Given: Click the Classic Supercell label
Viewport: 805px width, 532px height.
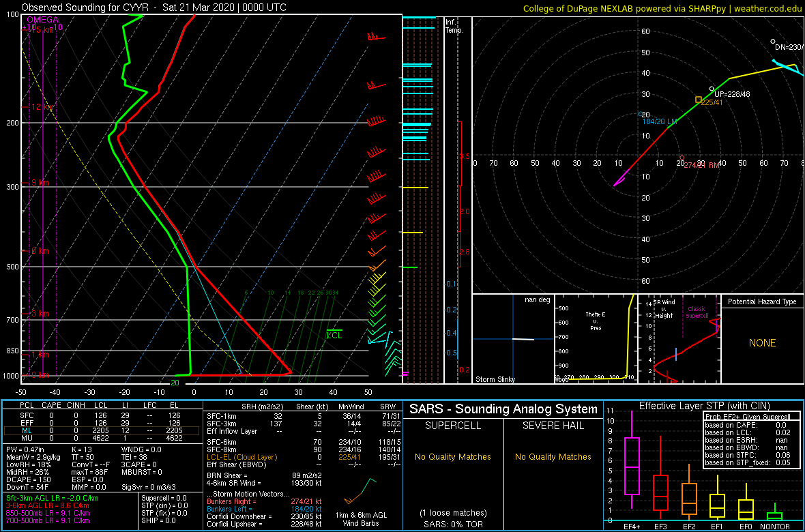Looking at the screenshot, I should point(698,312).
